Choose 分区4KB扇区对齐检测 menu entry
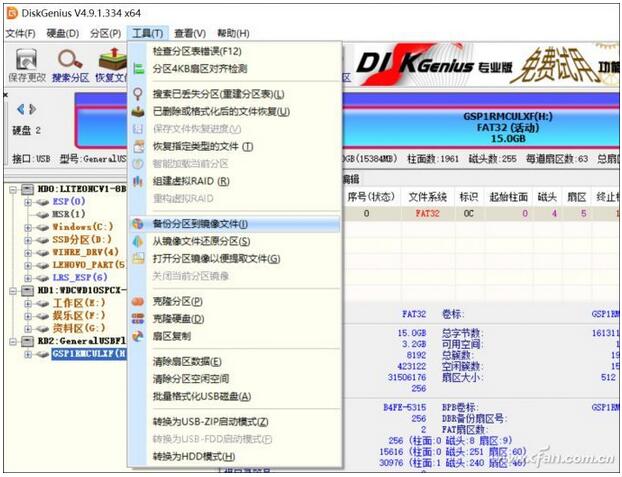622x477 pixels. (235, 69)
